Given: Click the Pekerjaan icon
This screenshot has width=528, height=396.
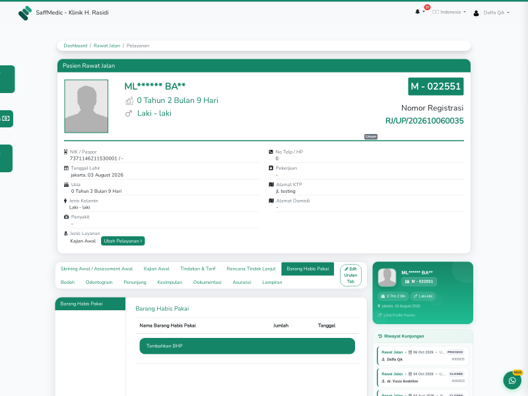Looking at the screenshot, I should coord(271,168).
